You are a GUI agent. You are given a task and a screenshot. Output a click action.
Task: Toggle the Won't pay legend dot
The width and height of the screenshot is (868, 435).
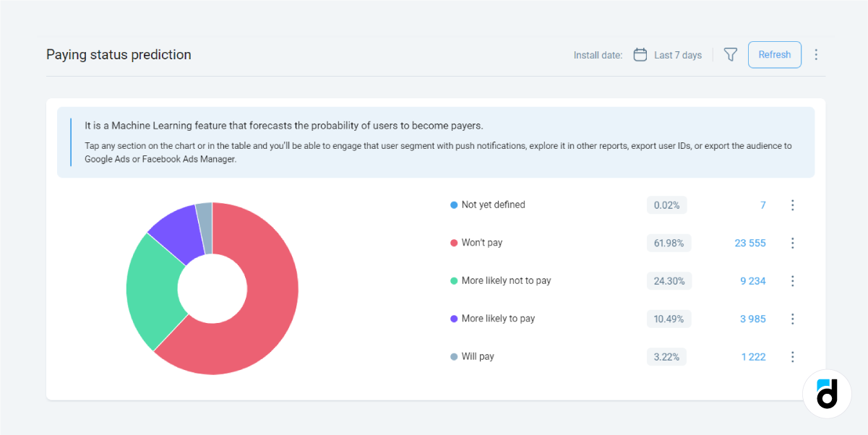pyautogui.click(x=452, y=243)
